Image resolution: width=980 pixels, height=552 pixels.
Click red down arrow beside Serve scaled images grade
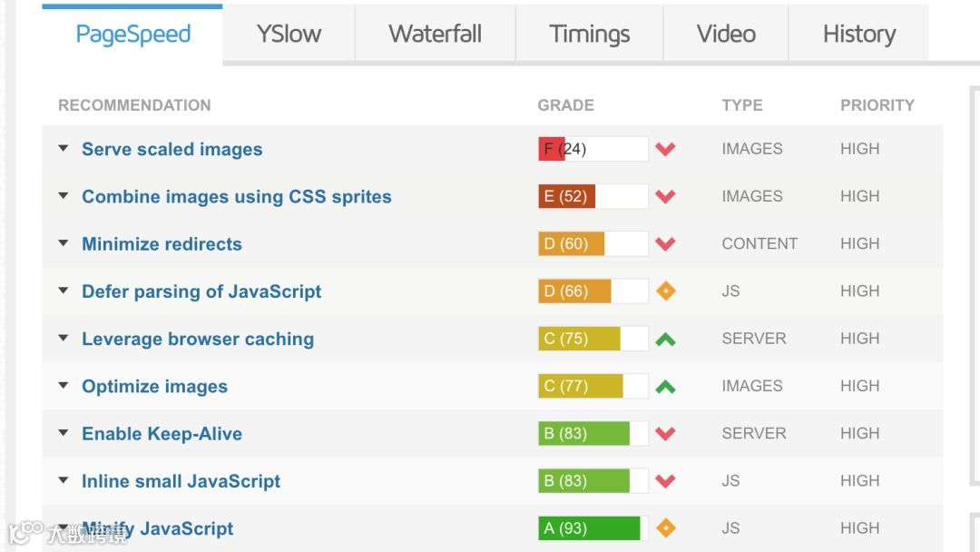pos(665,149)
